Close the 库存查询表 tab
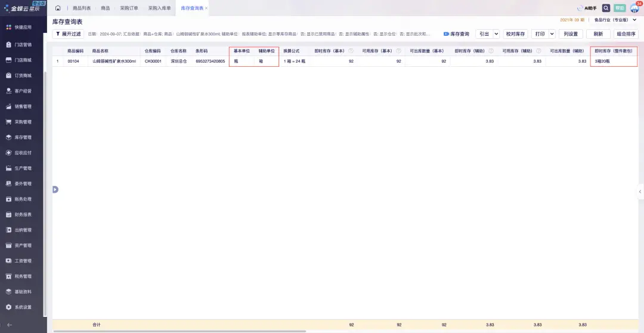Viewport: 644px width, 333px height. tap(206, 8)
